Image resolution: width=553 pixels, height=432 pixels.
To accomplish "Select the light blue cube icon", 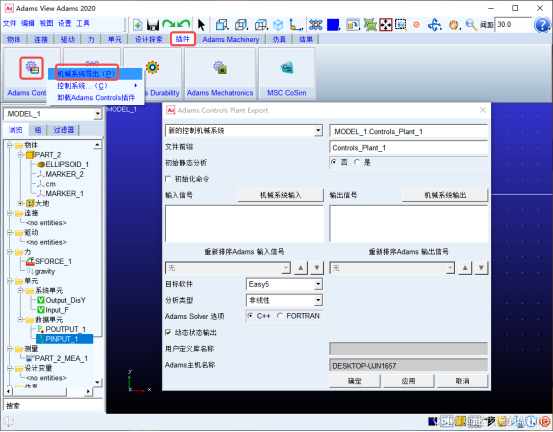I will pyautogui.click(x=278, y=25).
